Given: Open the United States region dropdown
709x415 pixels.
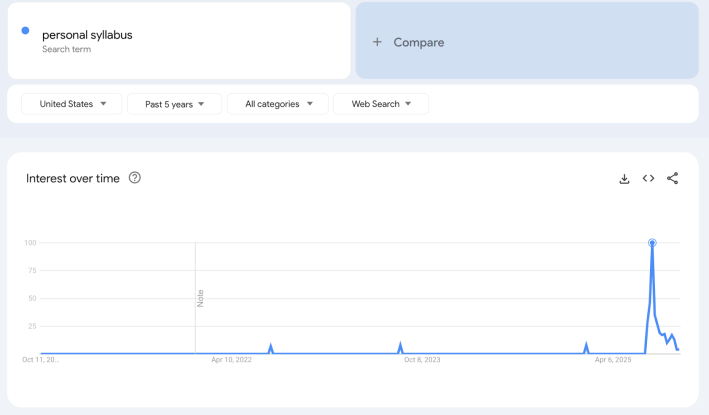Looking at the screenshot, I should (x=72, y=104).
